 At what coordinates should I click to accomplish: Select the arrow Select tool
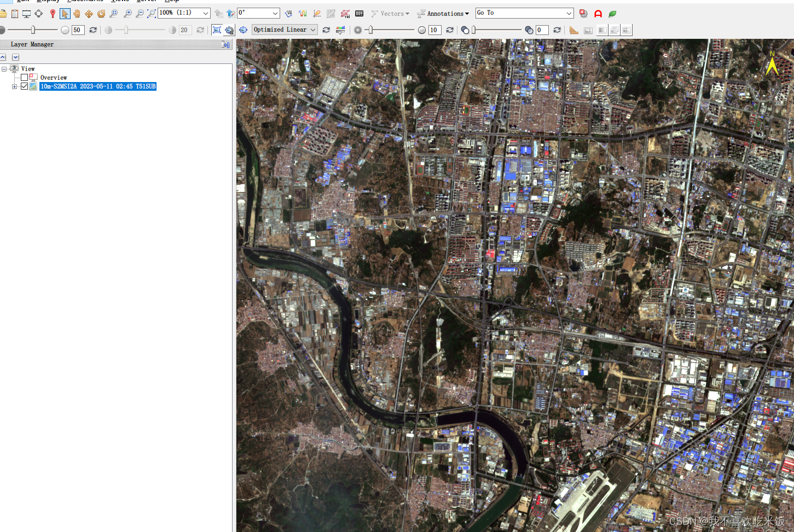click(65, 14)
